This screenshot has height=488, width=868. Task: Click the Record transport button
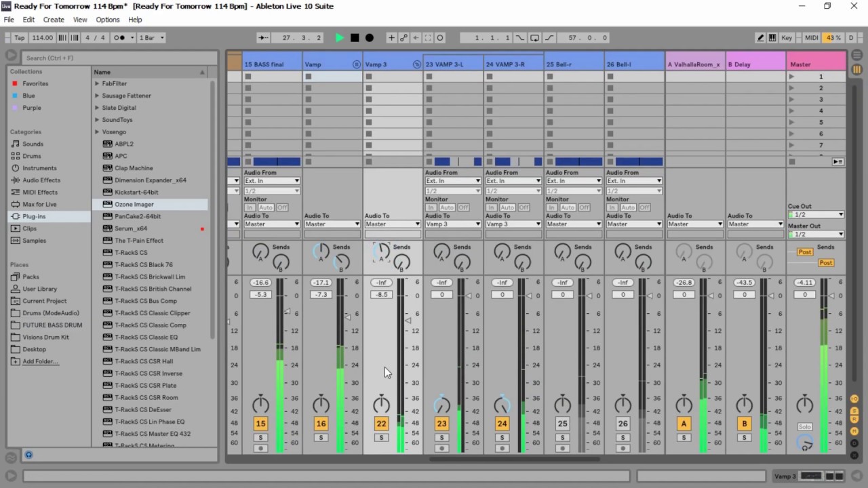click(x=370, y=38)
